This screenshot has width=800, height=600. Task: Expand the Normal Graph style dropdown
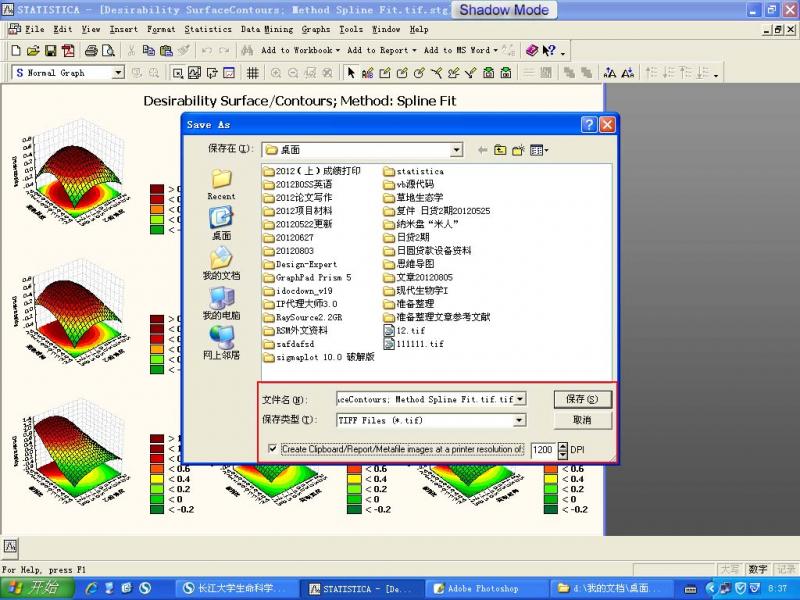click(x=118, y=72)
